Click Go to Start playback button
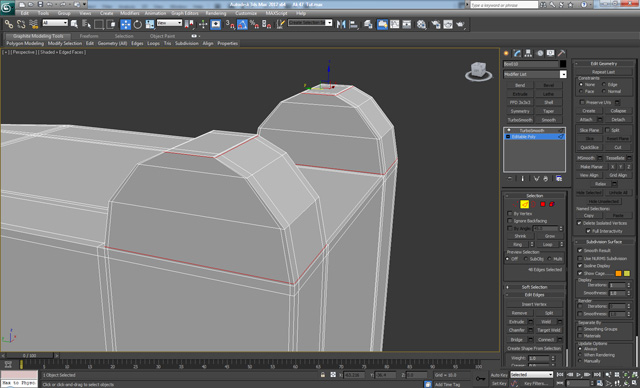Screen dimensions: 640x388 (x=560, y=375)
